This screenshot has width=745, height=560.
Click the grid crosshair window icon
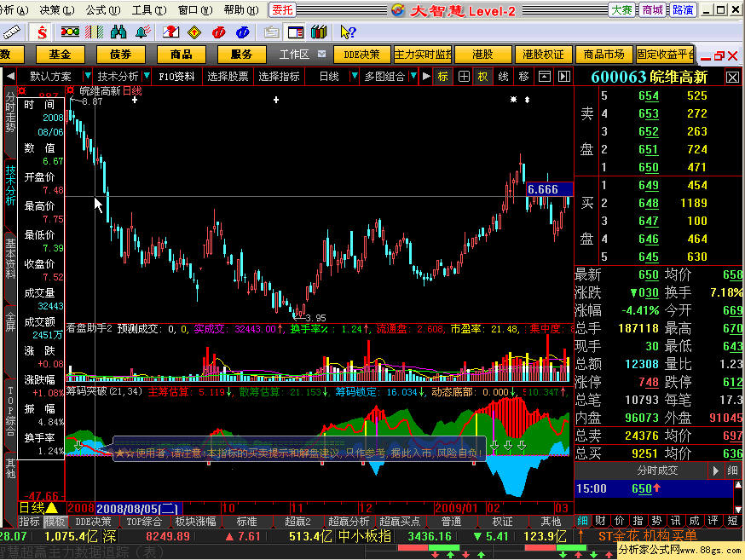464,77
